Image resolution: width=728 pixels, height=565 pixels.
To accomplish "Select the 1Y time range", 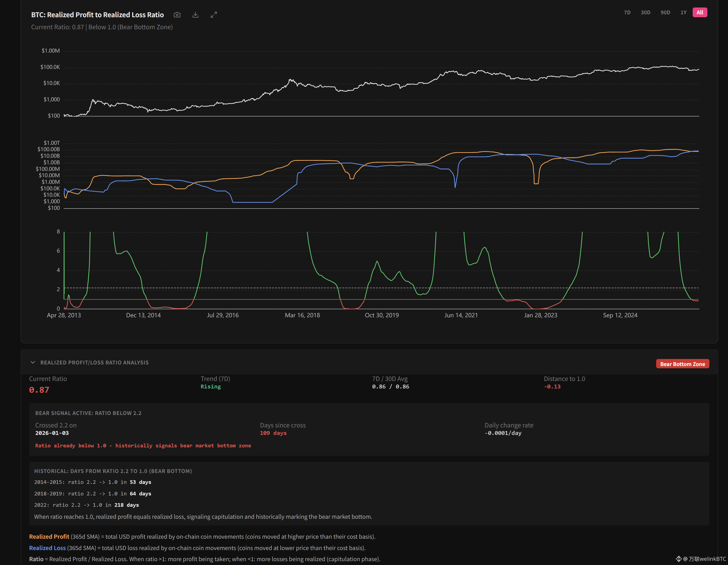I will [683, 12].
